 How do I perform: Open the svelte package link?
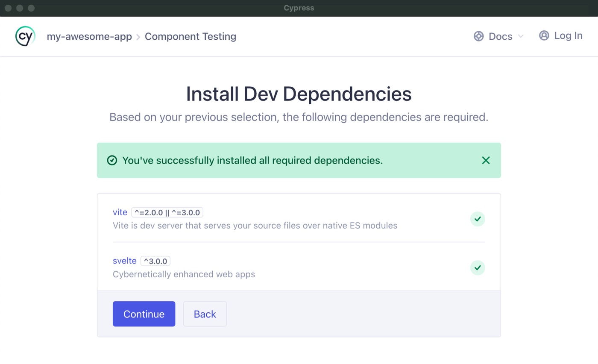click(x=124, y=261)
